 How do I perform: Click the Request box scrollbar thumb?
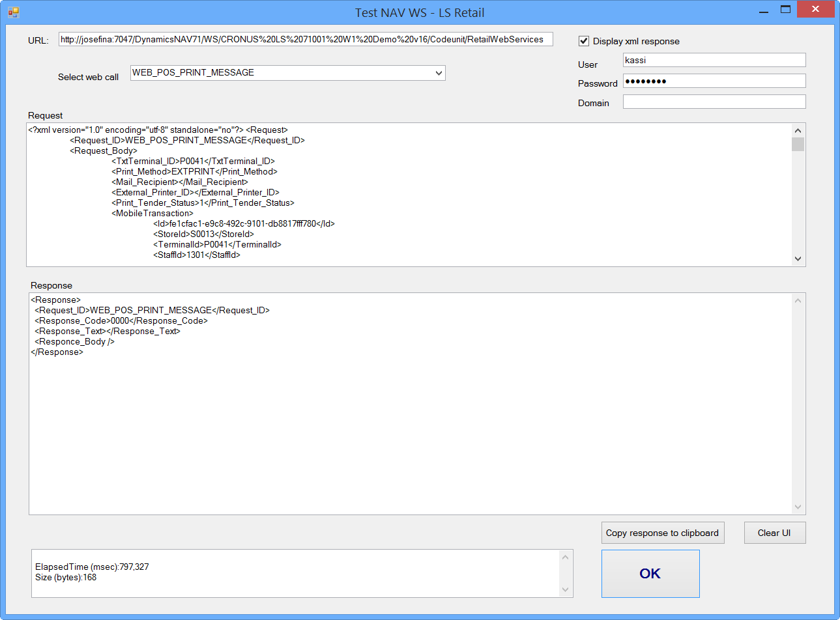coord(798,144)
